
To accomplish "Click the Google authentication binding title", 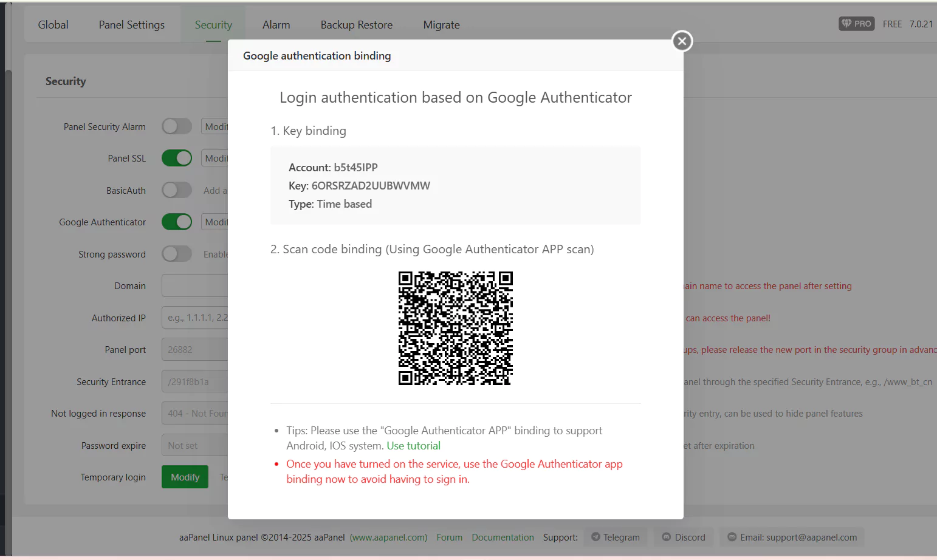I will (x=317, y=55).
